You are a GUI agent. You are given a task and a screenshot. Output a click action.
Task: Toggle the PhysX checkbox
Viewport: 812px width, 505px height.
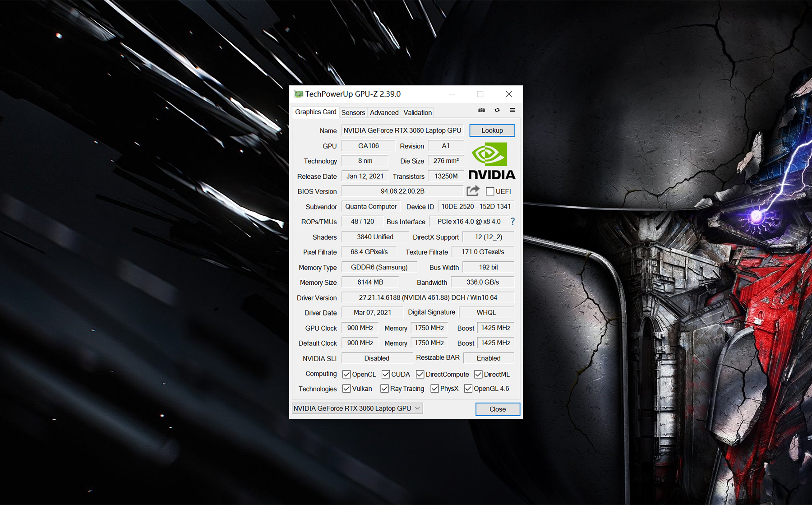(434, 389)
